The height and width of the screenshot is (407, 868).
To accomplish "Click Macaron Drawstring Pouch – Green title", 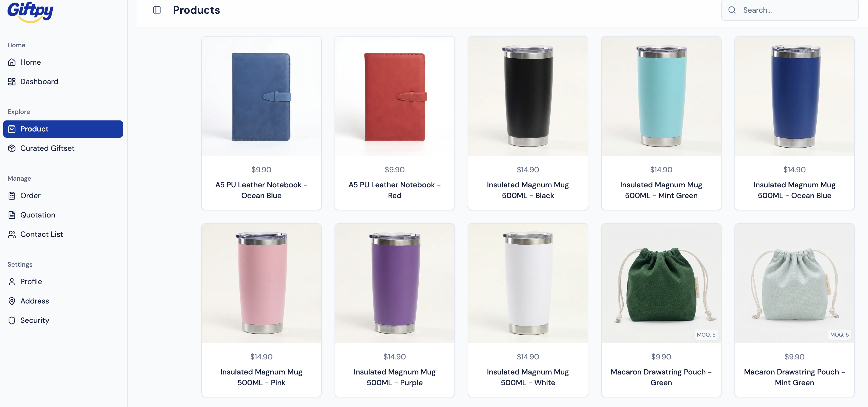I will [661, 377].
